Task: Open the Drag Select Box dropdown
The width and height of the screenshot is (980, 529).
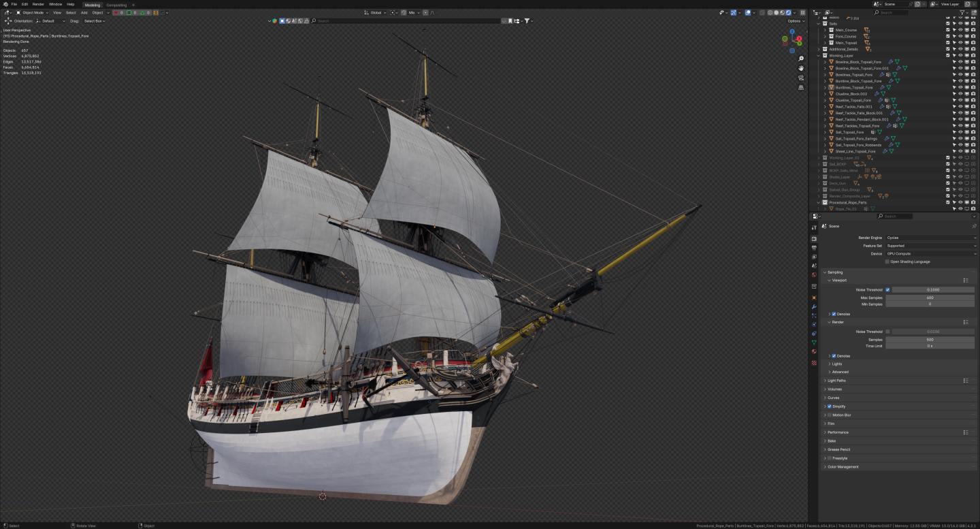Action: (x=95, y=21)
